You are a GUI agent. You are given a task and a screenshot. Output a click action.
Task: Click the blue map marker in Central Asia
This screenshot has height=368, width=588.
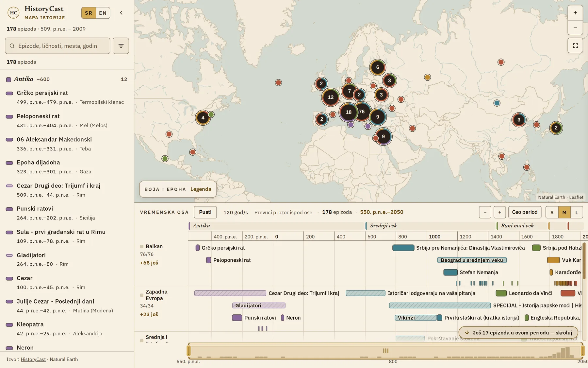coord(497,103)
